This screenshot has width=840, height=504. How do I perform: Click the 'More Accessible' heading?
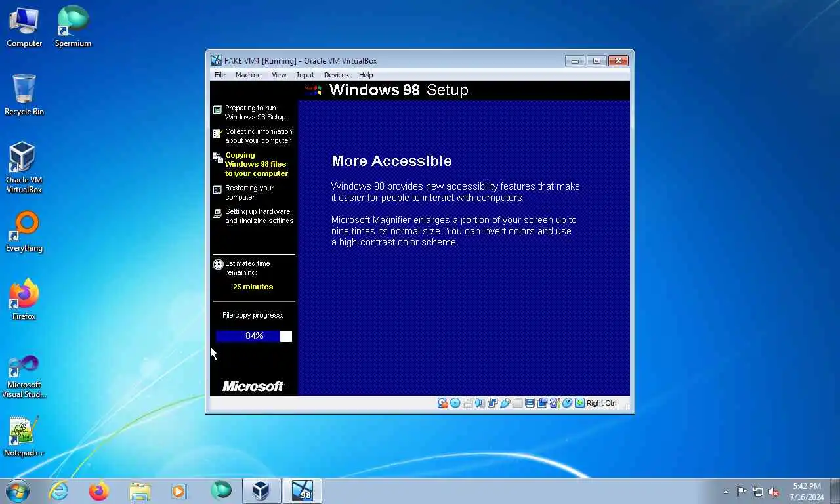click(392, 161)
